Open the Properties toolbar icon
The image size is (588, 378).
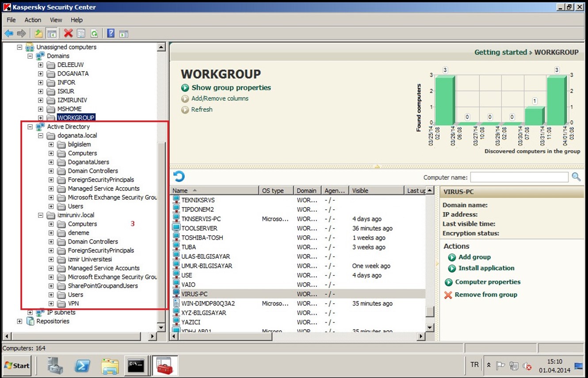[81, 33]
